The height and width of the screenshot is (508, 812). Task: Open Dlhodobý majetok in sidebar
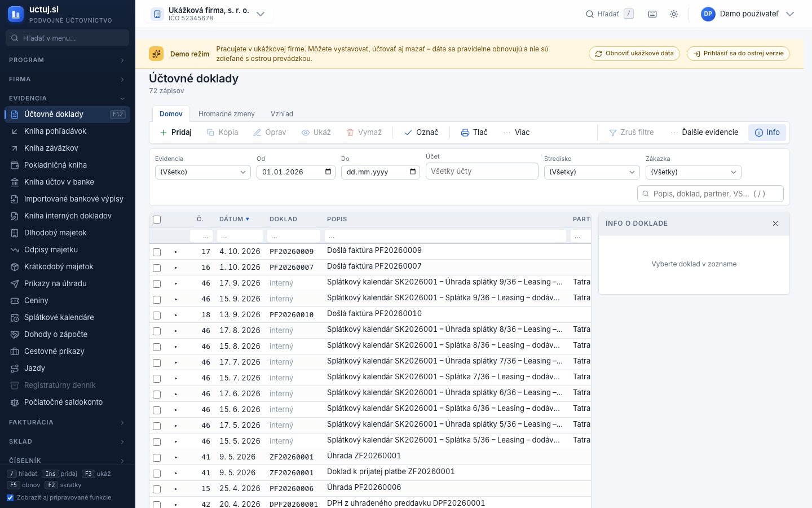67,233
